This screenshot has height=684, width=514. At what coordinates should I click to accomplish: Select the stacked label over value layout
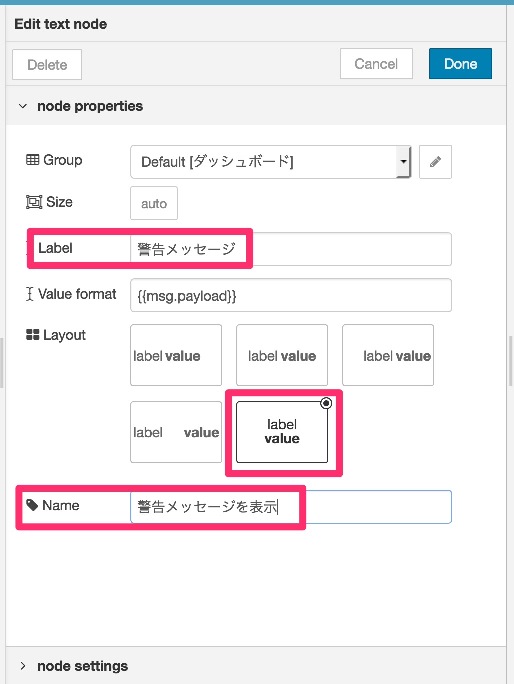[x=282, y=432]
